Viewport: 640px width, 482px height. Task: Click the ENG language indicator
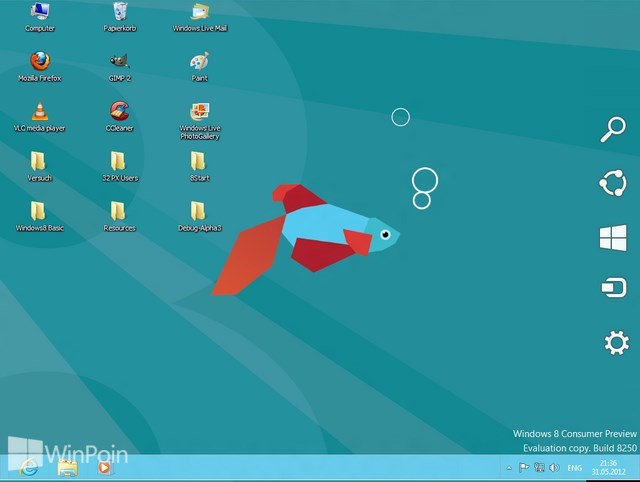pyautogui.click(x=575, y=468)
